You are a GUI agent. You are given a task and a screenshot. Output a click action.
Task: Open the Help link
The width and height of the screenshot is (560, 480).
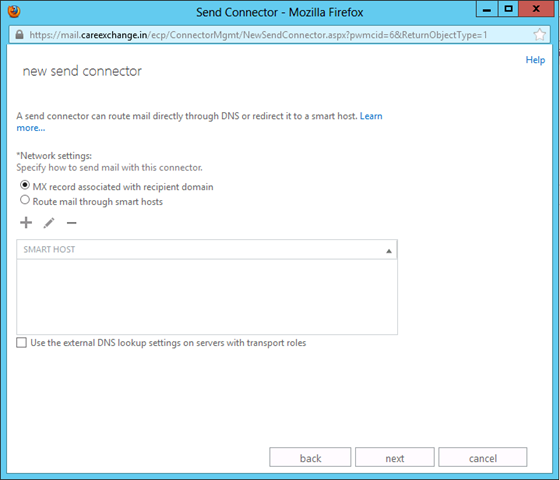click(x=535, y=60)
